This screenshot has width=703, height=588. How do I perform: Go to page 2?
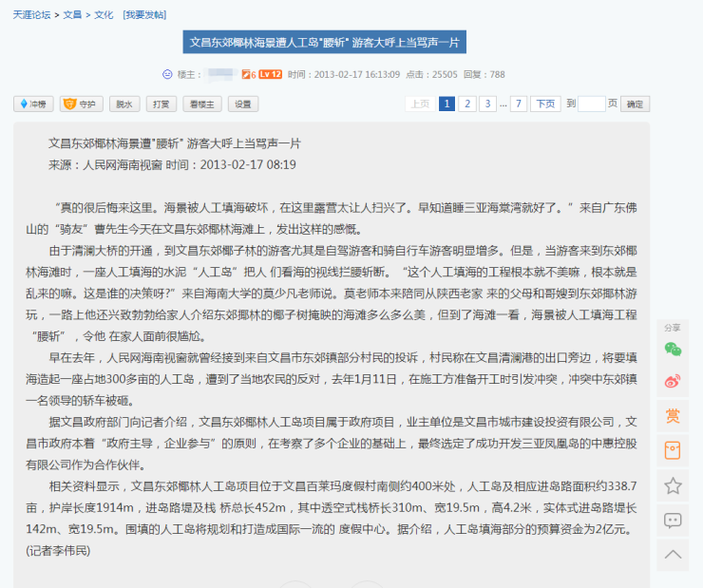pos(467,104)
